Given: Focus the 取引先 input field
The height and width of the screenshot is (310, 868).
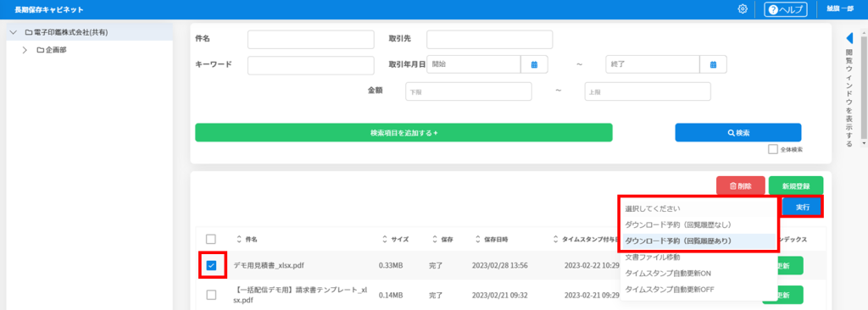Looking at the screenshot, I should (489, 40).
